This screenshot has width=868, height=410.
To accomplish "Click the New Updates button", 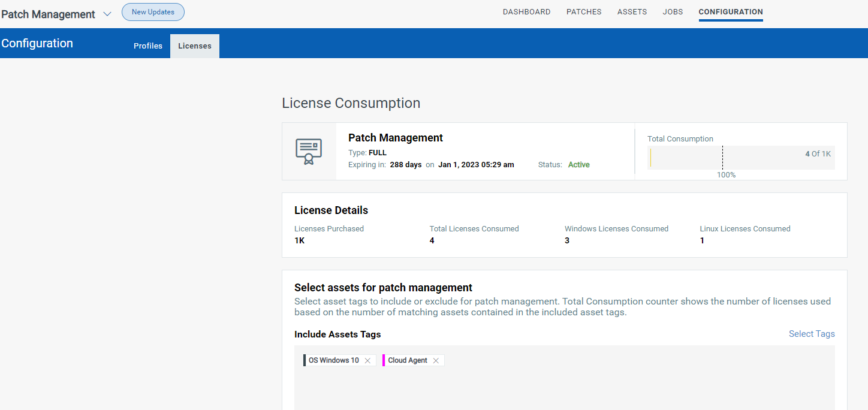I will coord(153,11).
